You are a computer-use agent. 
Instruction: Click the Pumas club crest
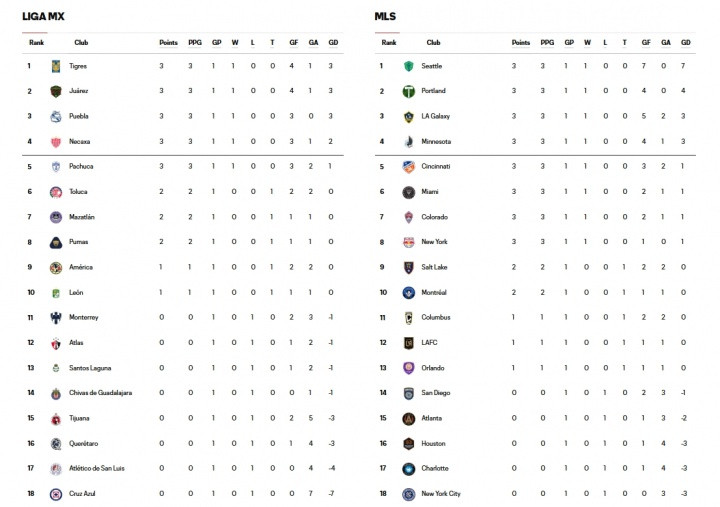(x=56, y=242)
